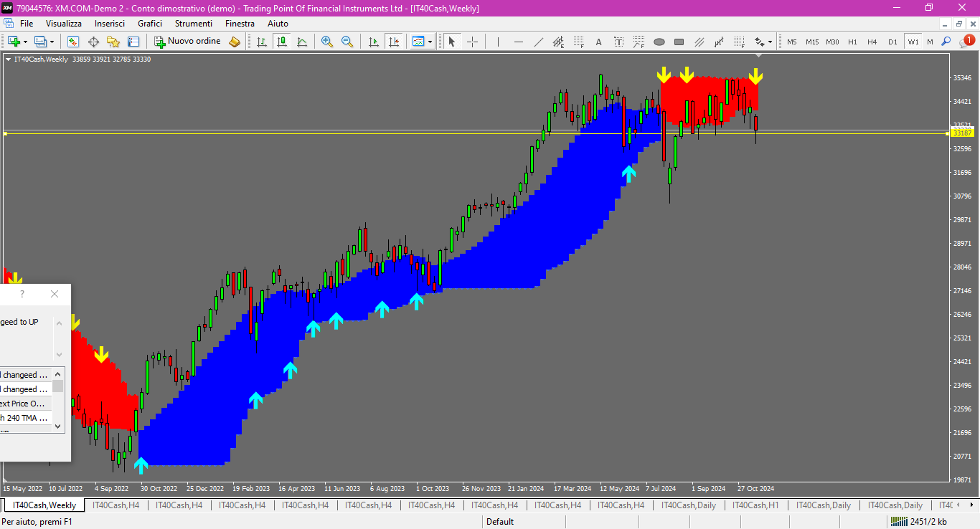
Task: Toggle chart shift from right edge
Action: click(x=393, y=42)
